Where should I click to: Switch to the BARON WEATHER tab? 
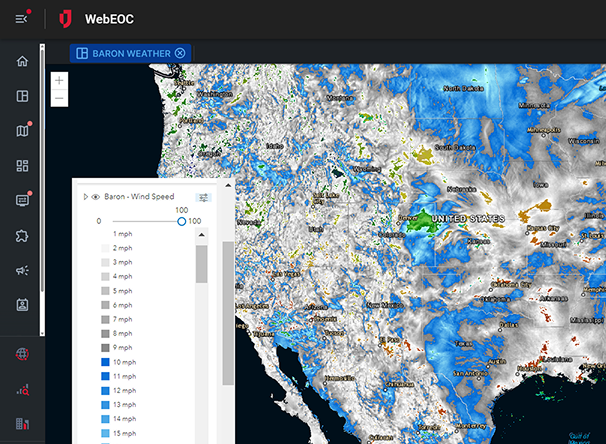click(124, 53)
